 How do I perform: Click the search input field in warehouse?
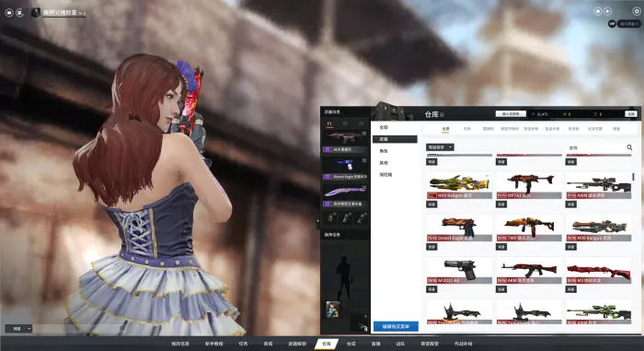(595, 147)
